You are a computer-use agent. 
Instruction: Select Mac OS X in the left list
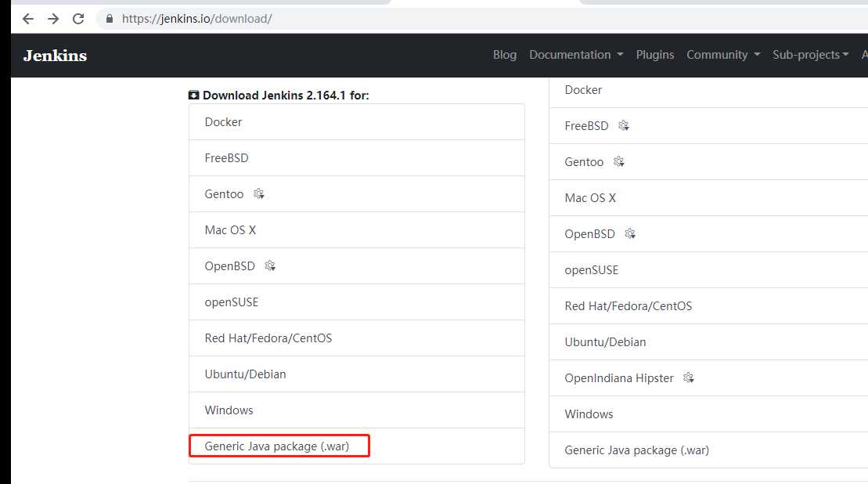(x=356, y=229)
